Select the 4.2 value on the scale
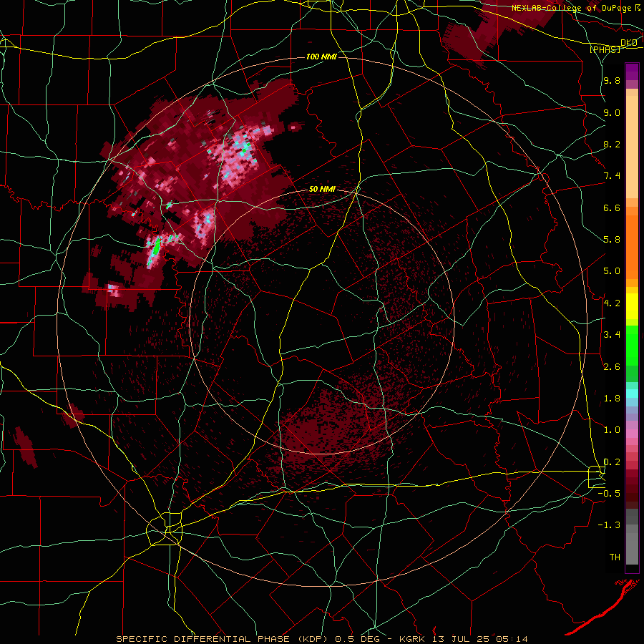 [612, 303]
